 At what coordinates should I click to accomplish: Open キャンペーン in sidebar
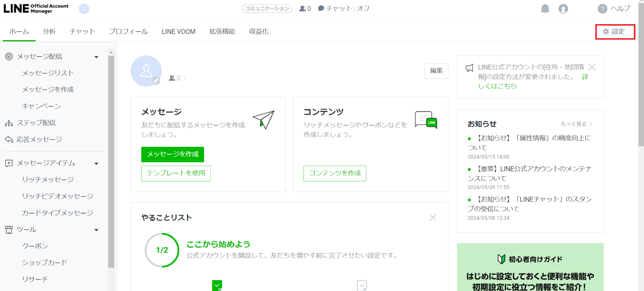click(x=41, y=106)
